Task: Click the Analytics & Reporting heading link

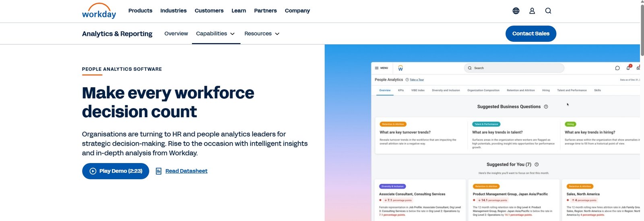Action: pyautogui.click(x=117, y=34)
